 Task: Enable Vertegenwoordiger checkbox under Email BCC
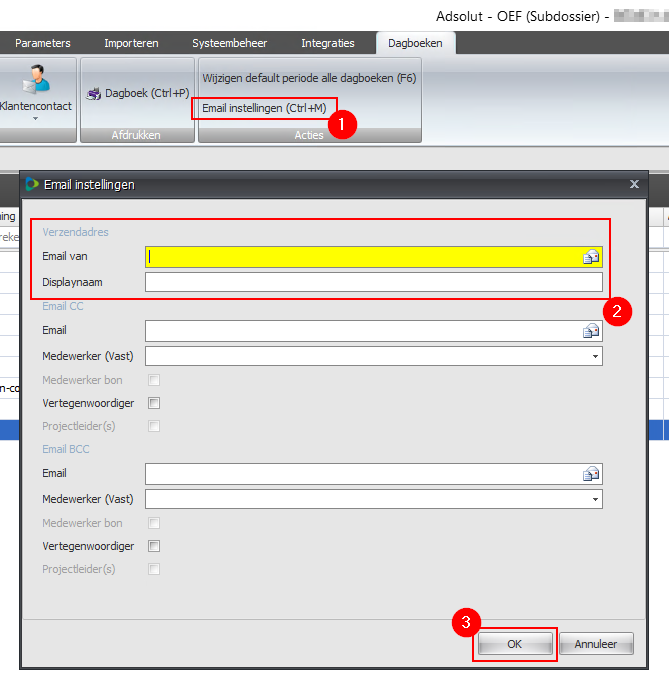[x=154, y=546]
